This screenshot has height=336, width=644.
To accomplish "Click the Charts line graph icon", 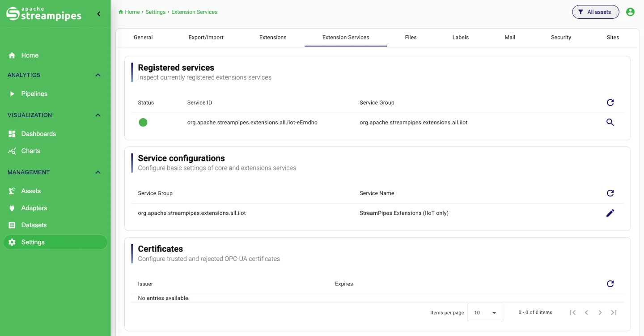I will click(x=12, y=151).
